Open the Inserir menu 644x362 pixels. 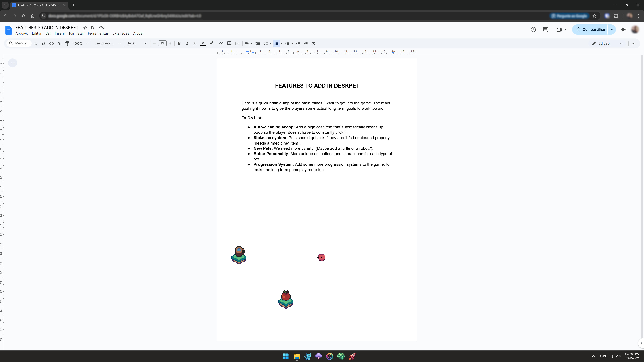tap(60, 33)
